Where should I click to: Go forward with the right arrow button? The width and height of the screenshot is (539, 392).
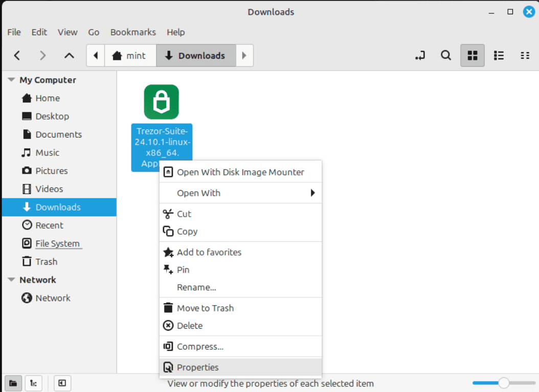point(42,55)
